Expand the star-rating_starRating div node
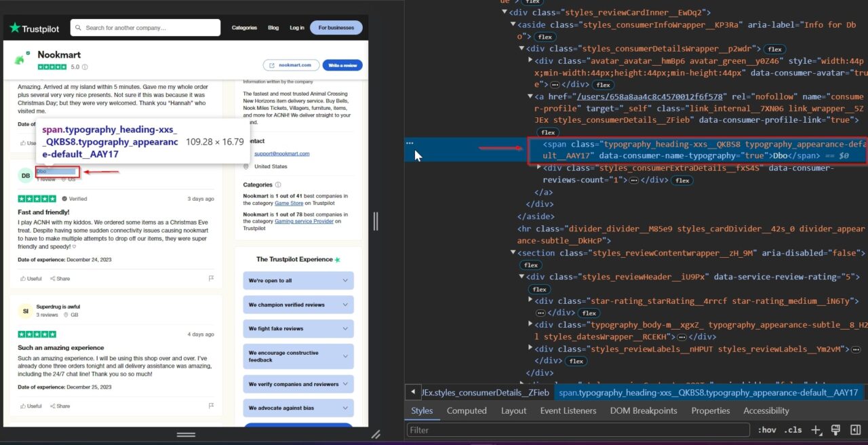This screenshot has height=445, width=868. (x=530, y=301)
